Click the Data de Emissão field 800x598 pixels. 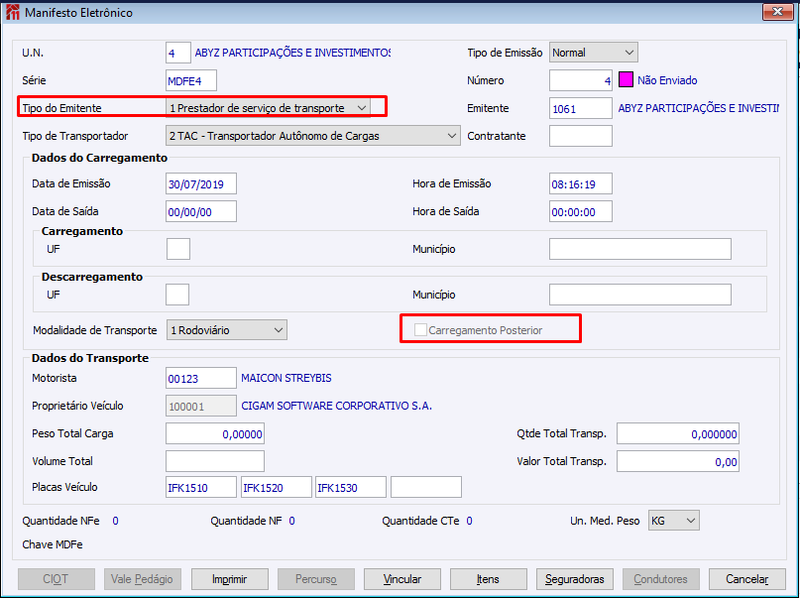coord(201,184)
